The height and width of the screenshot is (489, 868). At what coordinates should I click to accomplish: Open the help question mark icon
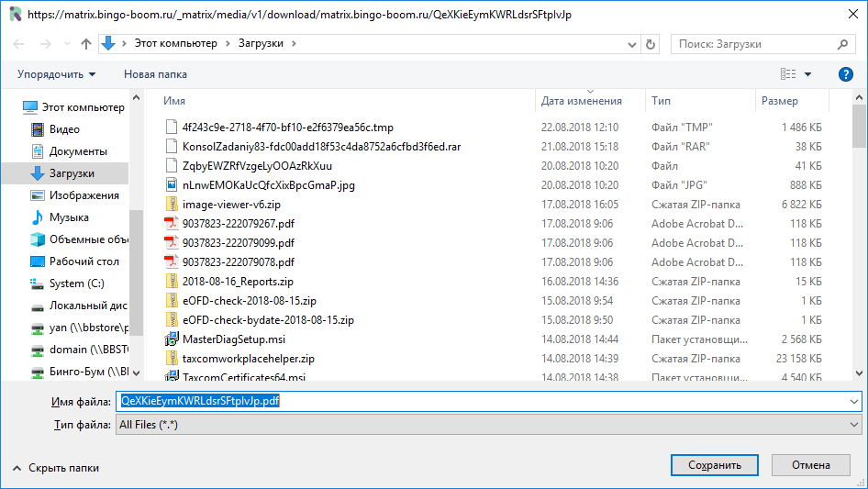[x=845, y=74]
